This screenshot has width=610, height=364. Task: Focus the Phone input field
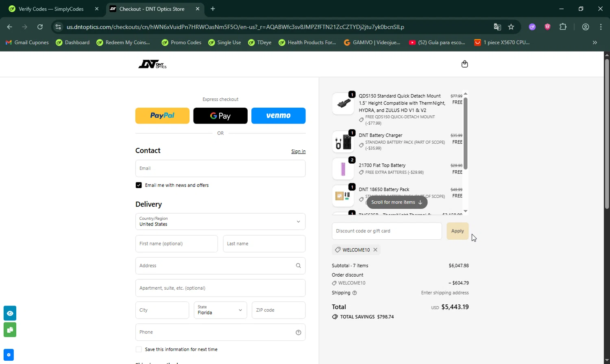pyautogui.click(x=220, y=332)
